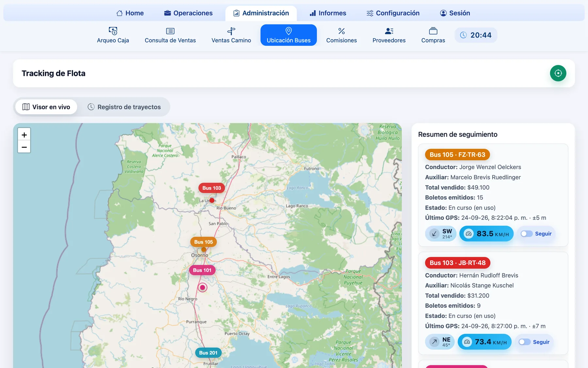Click the Bus 101 map label
588x368 pixels.
point(202,270)
